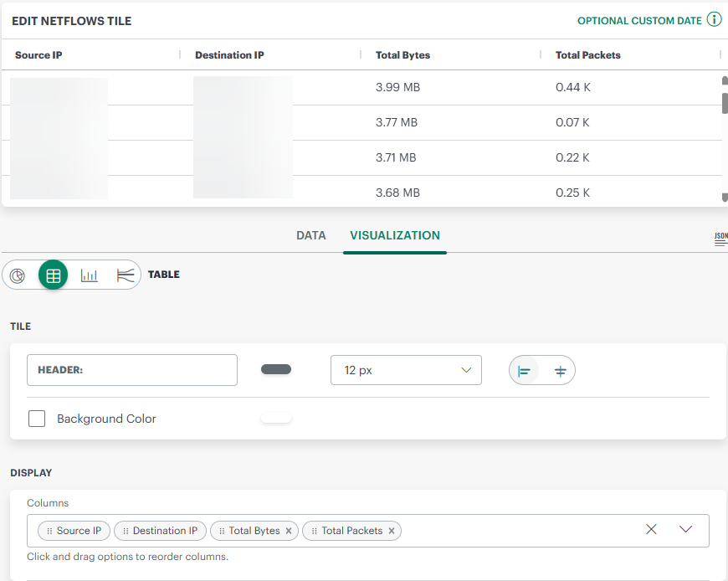728x581 pixels.
Task: Click the Optional Custom Date link
Action: pyautogui.click(x=639, y=21)
